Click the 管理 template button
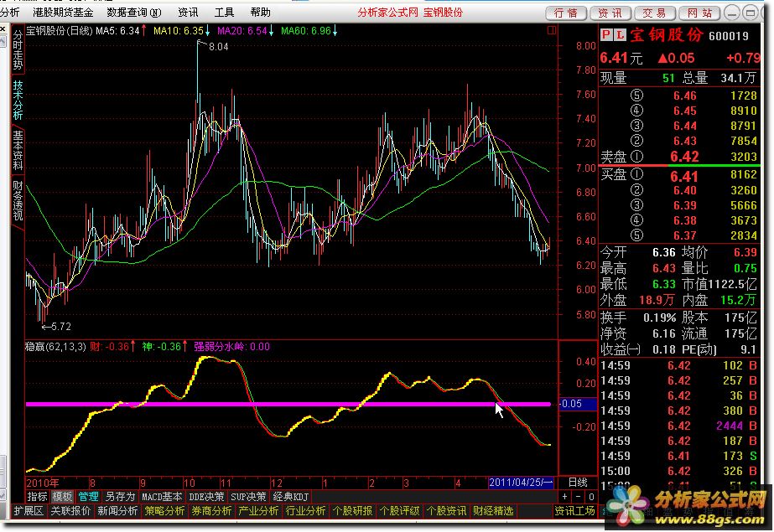Viewport: 774px width, 532px height. (x=88, y=497)
